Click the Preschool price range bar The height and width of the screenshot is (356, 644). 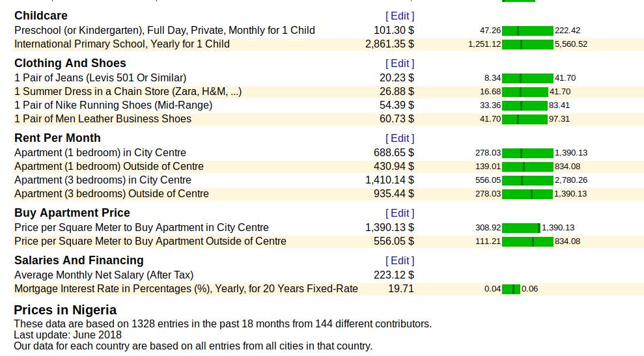[x=527, y=31]
